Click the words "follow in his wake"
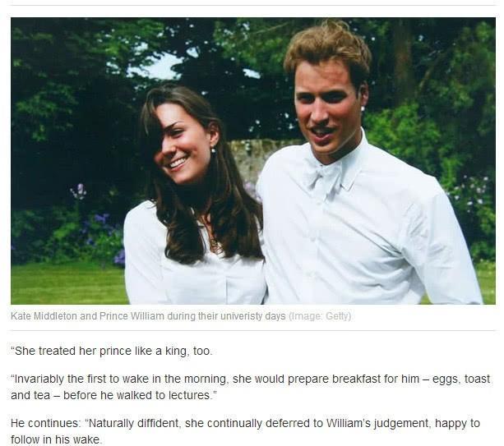The width and height of the screenshot is (504, 446). tap(58, 439)
